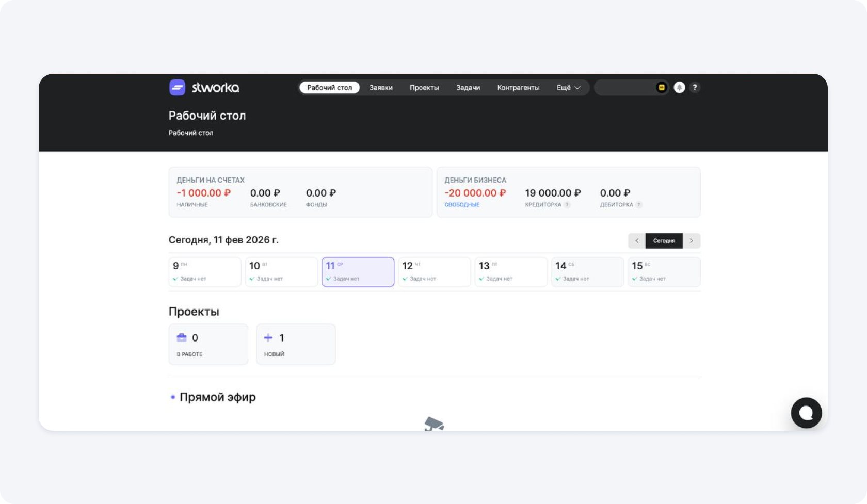Switch to the Заявки tab
This screenshot has height=504, width=867.
coord(381,88)
